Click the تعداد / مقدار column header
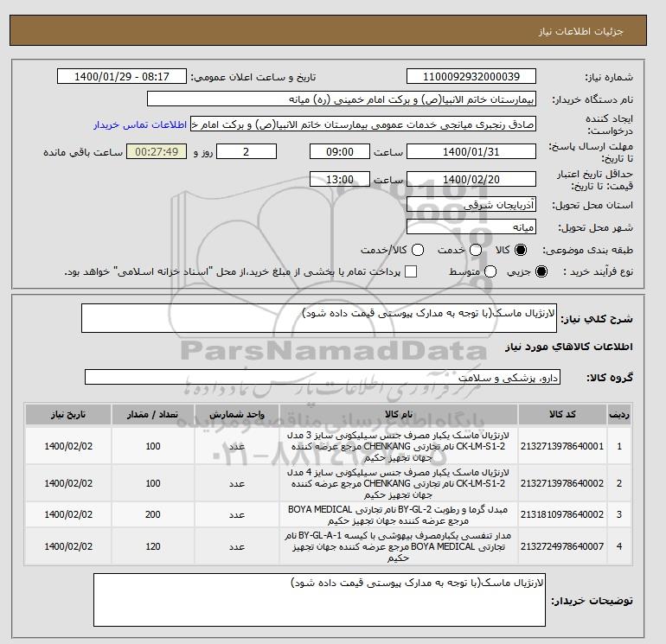 click(x=153, y=415)
